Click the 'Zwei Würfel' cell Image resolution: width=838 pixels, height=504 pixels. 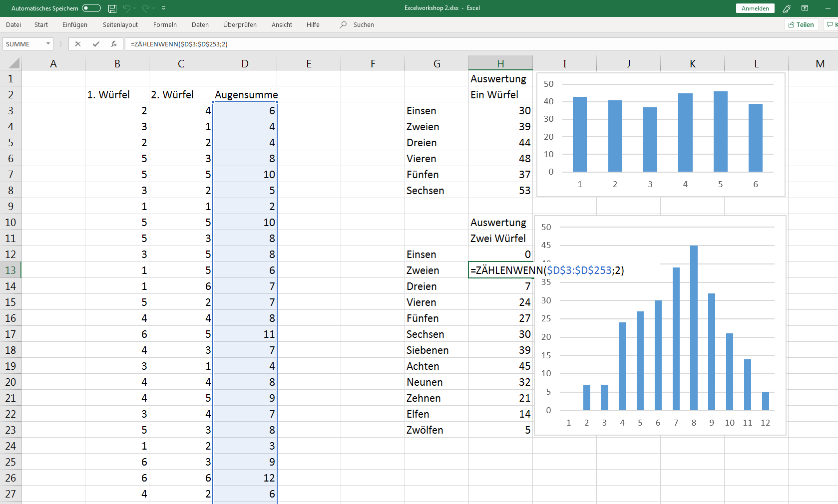500,238
